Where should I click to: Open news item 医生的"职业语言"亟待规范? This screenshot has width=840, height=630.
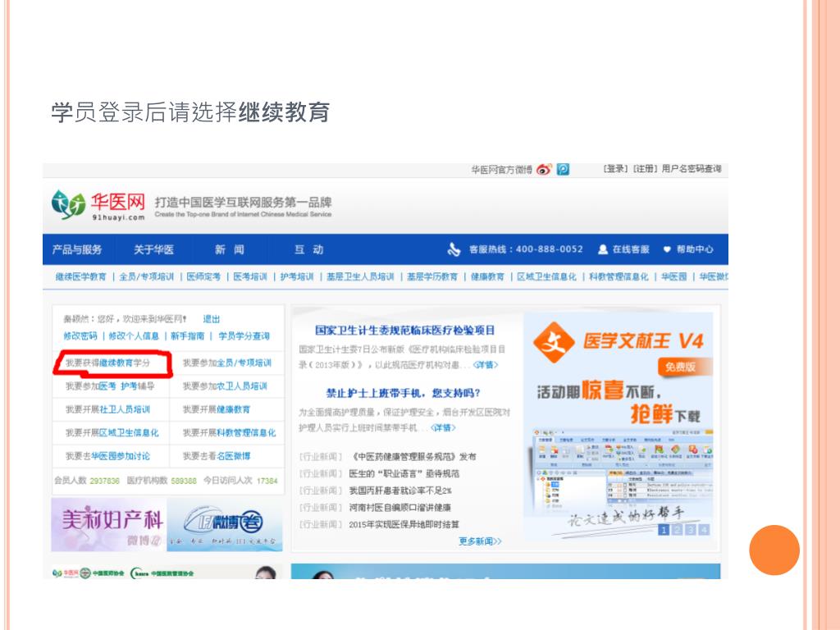point(404,473)
